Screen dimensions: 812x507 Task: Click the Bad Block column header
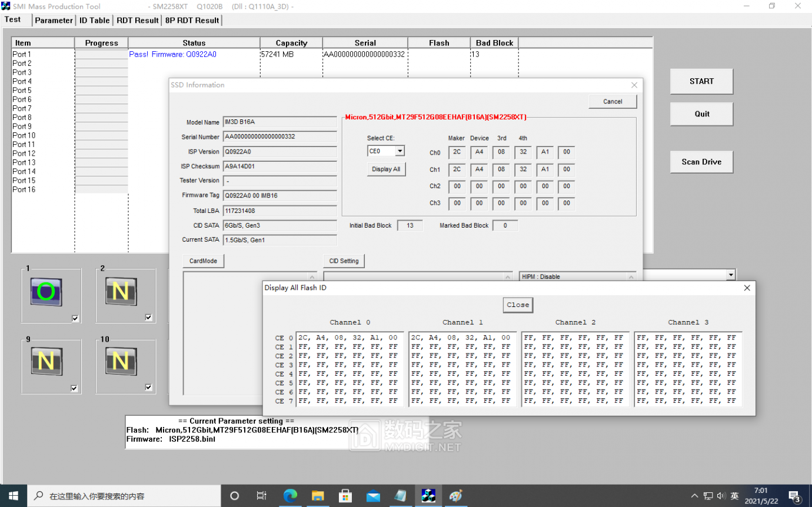point(494,43)
